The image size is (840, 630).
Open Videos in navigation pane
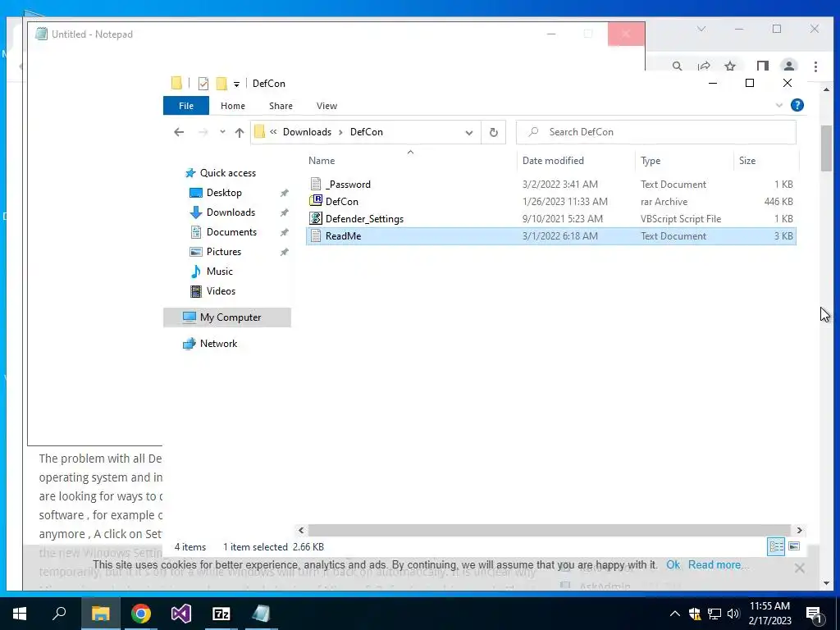coord(221,291)
